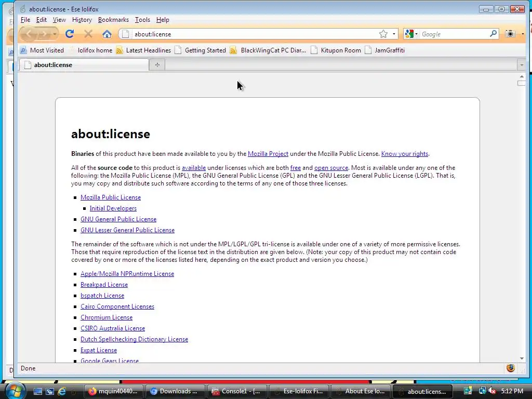
Task: Open the Expat License link
Action: point(99,350)
